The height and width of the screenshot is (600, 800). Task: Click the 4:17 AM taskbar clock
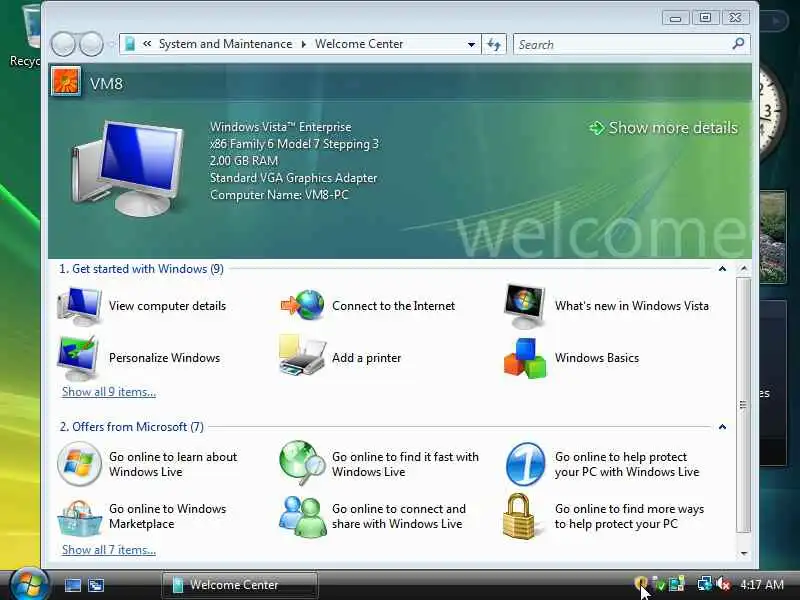click(762, 584)
